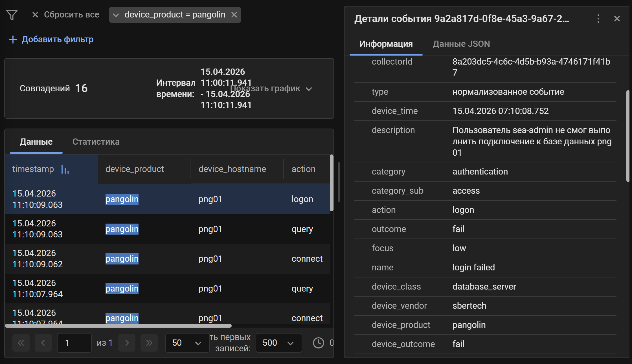Screen dimensions: 632x364
Task: Remove the device_product = pangolin filter chip
Action: [234, 15]
